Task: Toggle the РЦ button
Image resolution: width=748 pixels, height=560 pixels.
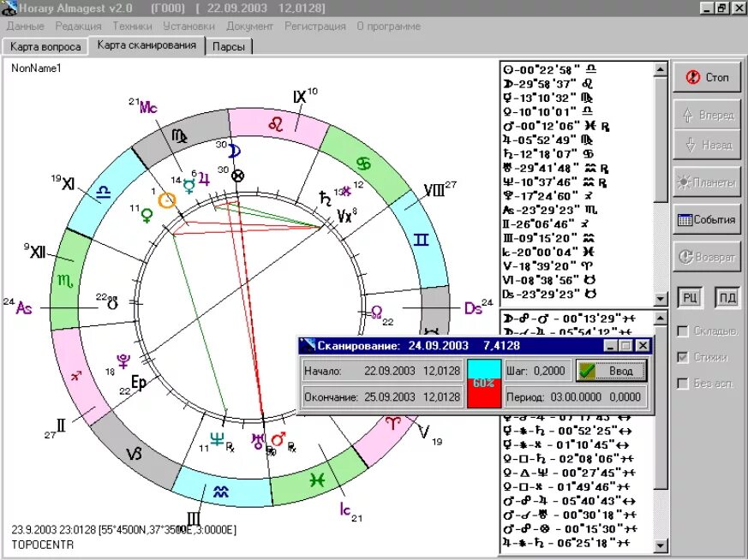Action: (690, 298)
